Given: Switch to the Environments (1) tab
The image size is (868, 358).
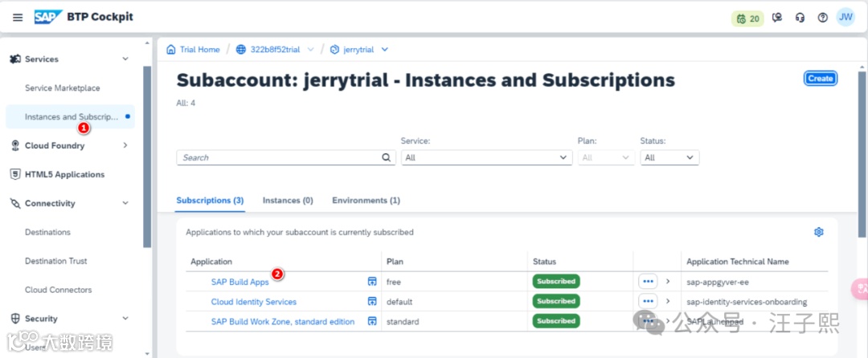Looking at the screenshot, I should click(366, 201).
